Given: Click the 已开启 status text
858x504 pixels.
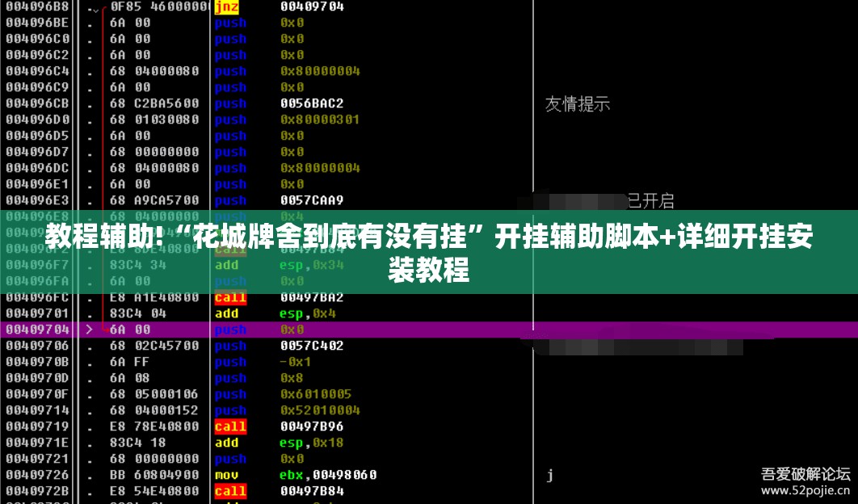Looking at the screenshot, I should [x=650, y=201].
